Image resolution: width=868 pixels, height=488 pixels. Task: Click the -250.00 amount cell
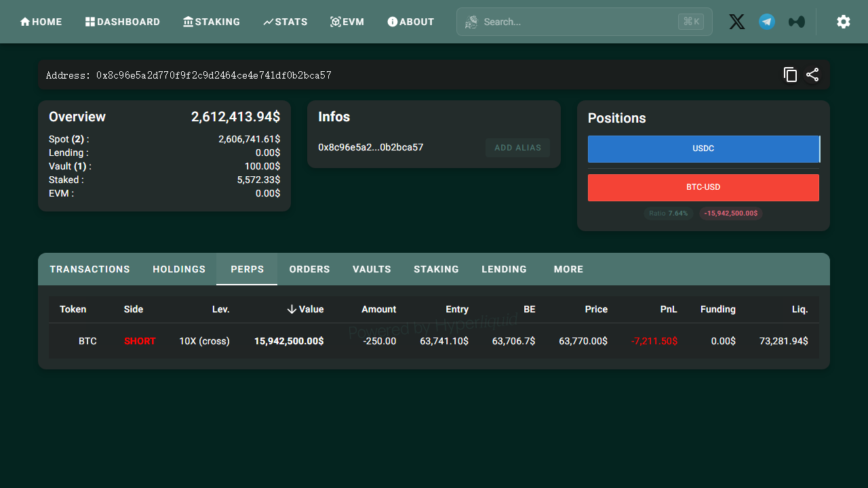click(x=380, y=341)
